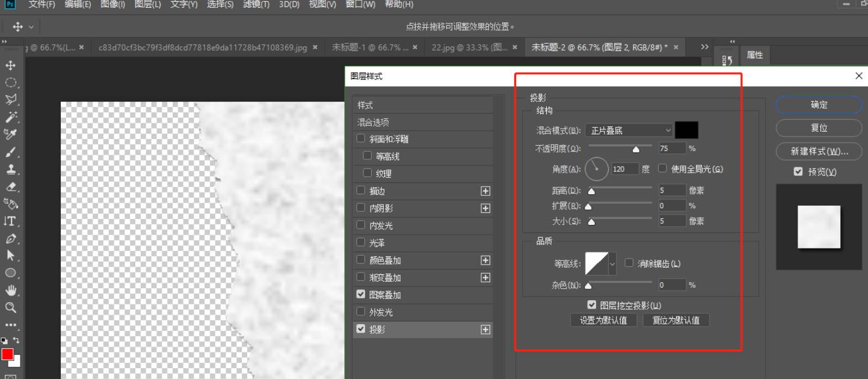
Task: Enable the 等高线 sub-option checkbox
Action: (368, 156)
